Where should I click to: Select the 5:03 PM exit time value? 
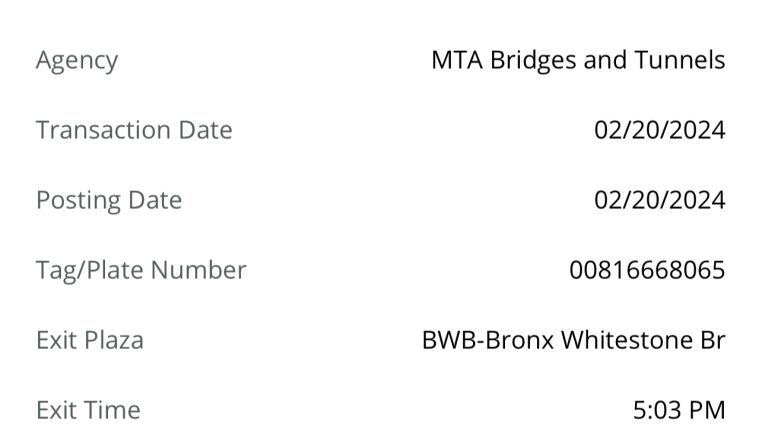[x=679, y=410]
